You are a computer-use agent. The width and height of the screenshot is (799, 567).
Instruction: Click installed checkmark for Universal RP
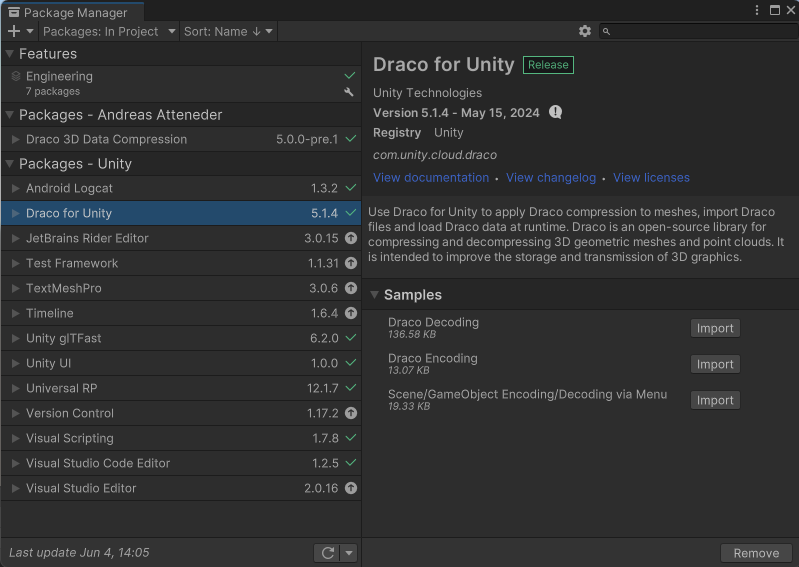point(351,387)
